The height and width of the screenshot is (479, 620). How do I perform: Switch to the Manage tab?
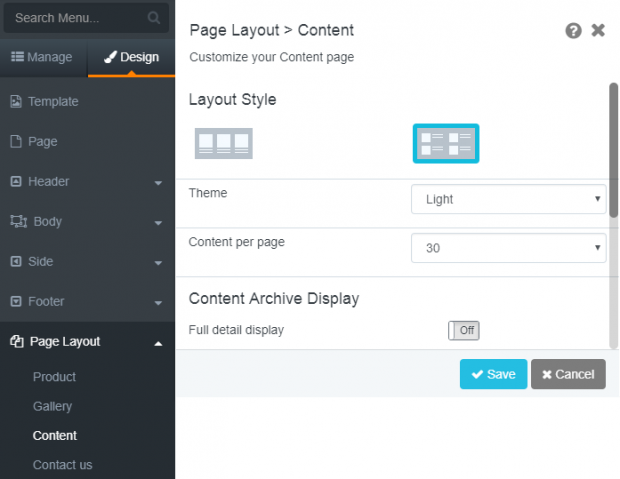pos(43,57)
